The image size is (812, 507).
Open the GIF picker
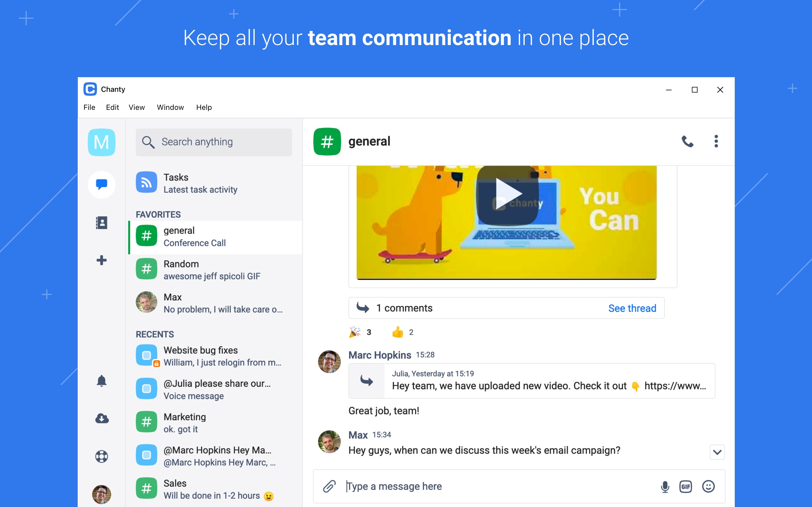685,486
